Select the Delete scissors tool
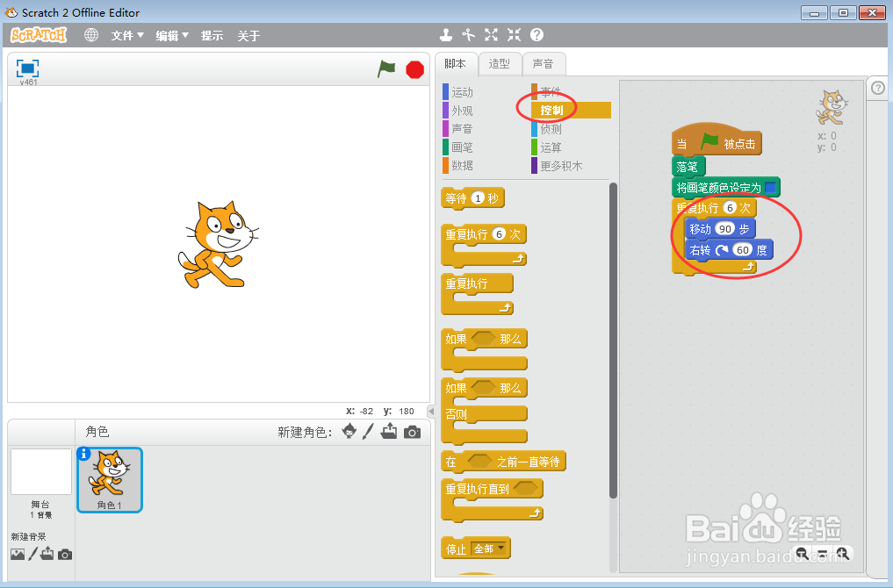893x588 pixels. pos(469,35)
